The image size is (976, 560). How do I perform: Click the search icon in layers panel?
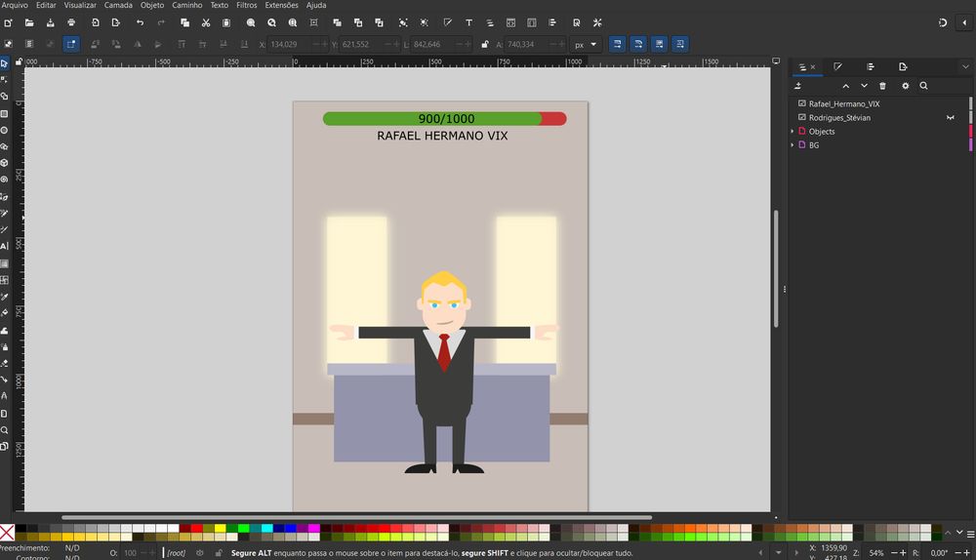[x=923, y=86]
